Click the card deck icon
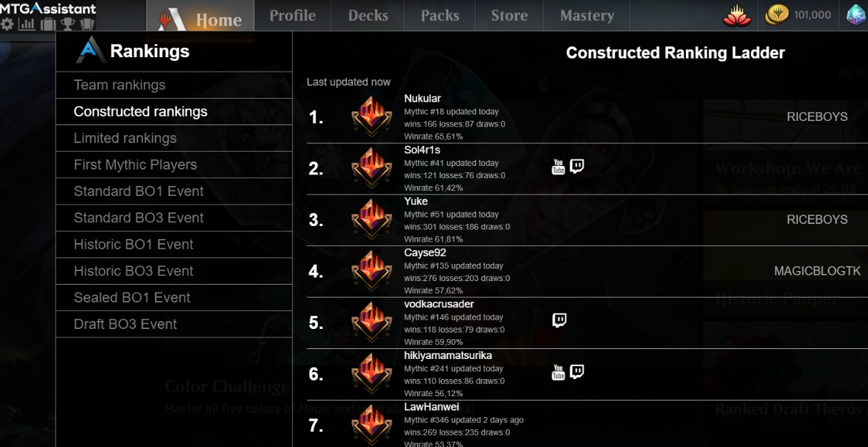868x447 pixels. [87, 24]
